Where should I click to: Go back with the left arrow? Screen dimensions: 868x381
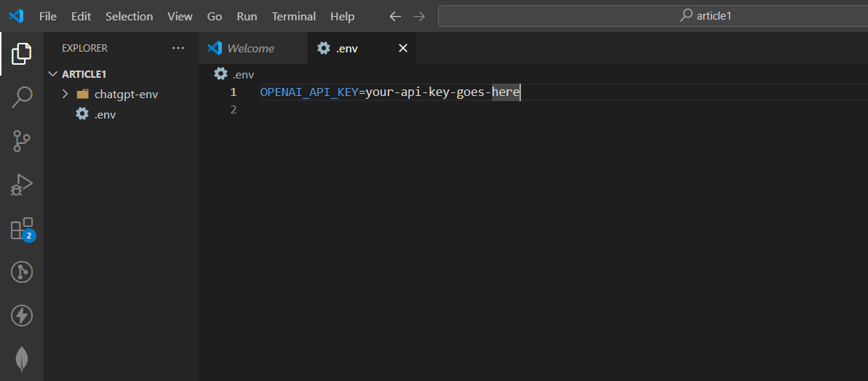click(394, 16)
